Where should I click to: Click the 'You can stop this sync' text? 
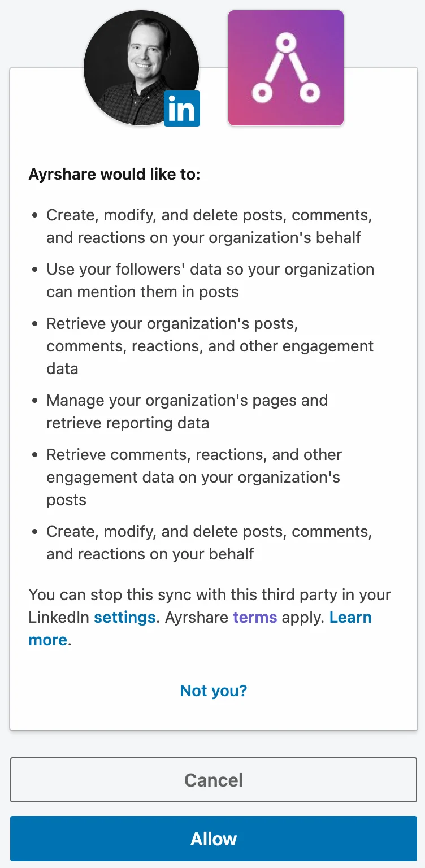(x=209, y=595)
